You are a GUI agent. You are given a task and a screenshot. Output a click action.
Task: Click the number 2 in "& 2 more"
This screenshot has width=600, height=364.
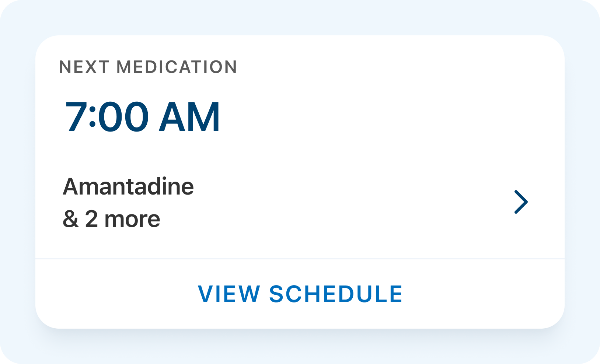91,219
